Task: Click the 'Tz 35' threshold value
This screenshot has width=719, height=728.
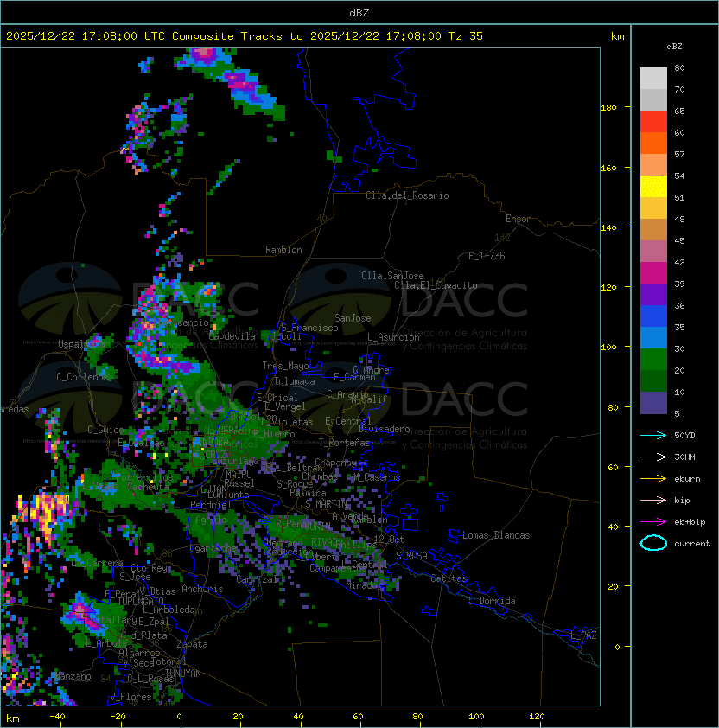Action: coord(466,36)
